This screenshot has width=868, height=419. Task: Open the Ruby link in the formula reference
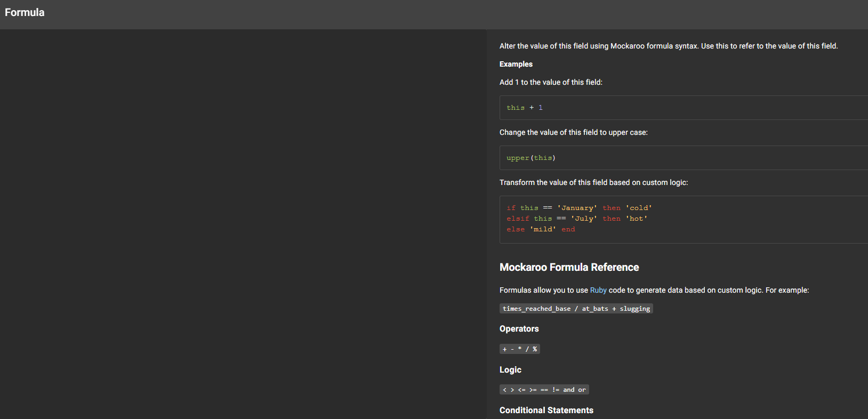(598, 290)
